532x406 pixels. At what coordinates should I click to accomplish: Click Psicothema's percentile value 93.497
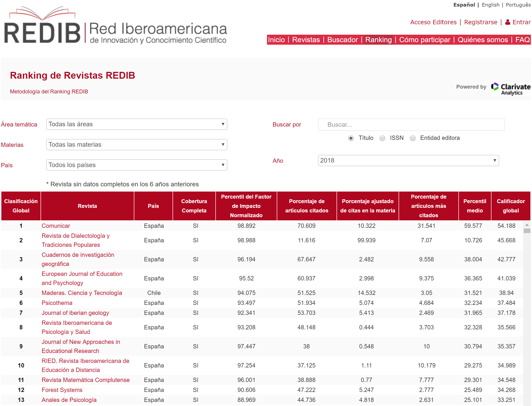[x=246, y=303]
